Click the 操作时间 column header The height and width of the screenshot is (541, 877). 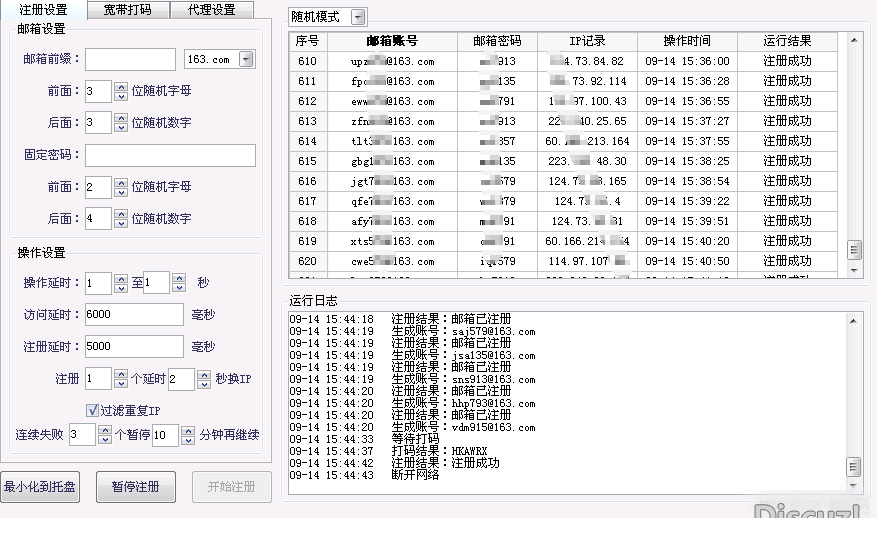pyautogui.click(x=687, y=41)
